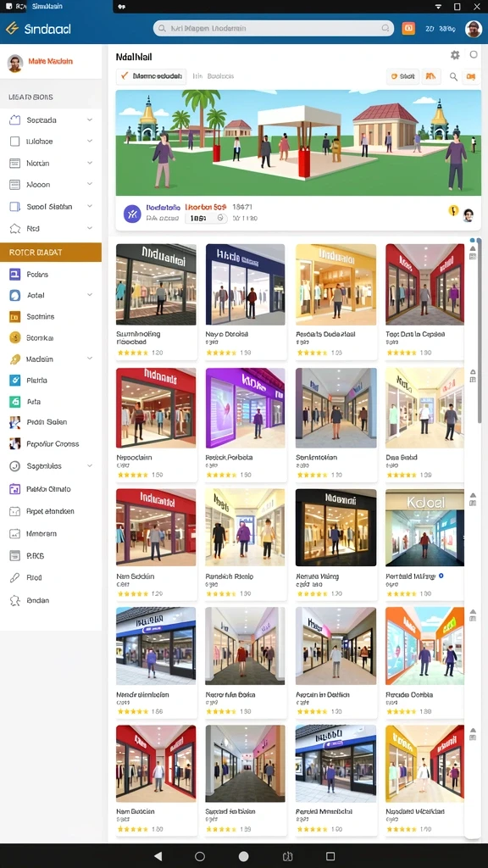Click the green Aata icon

15,401
